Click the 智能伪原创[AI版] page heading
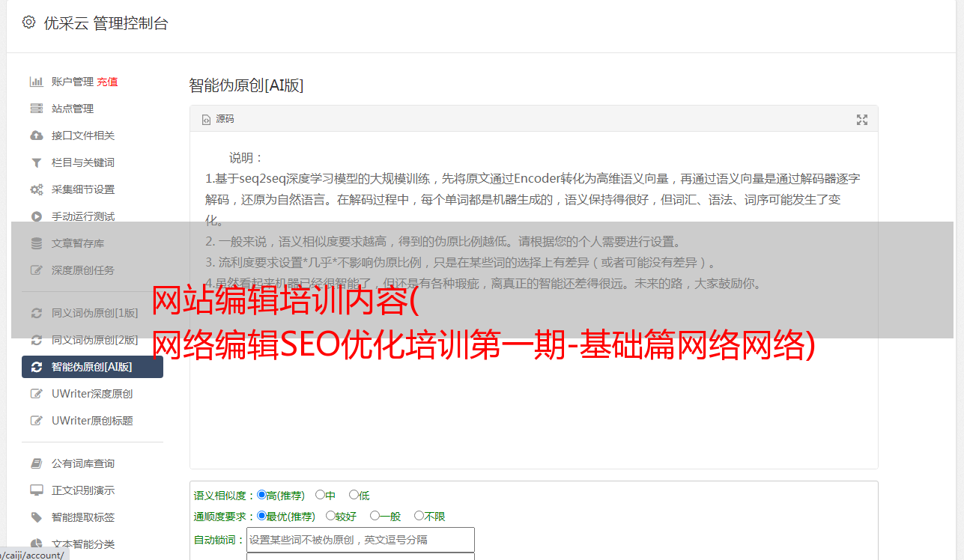The image size is (964, 560). 246,85
